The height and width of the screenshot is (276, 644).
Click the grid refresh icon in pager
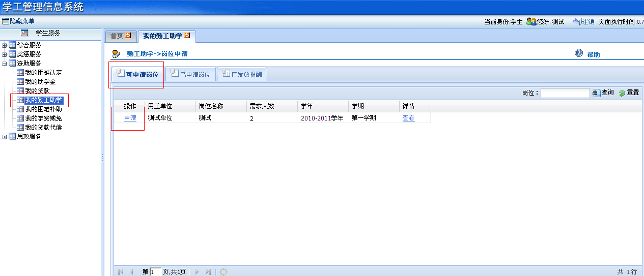click(x=223, y=272)
